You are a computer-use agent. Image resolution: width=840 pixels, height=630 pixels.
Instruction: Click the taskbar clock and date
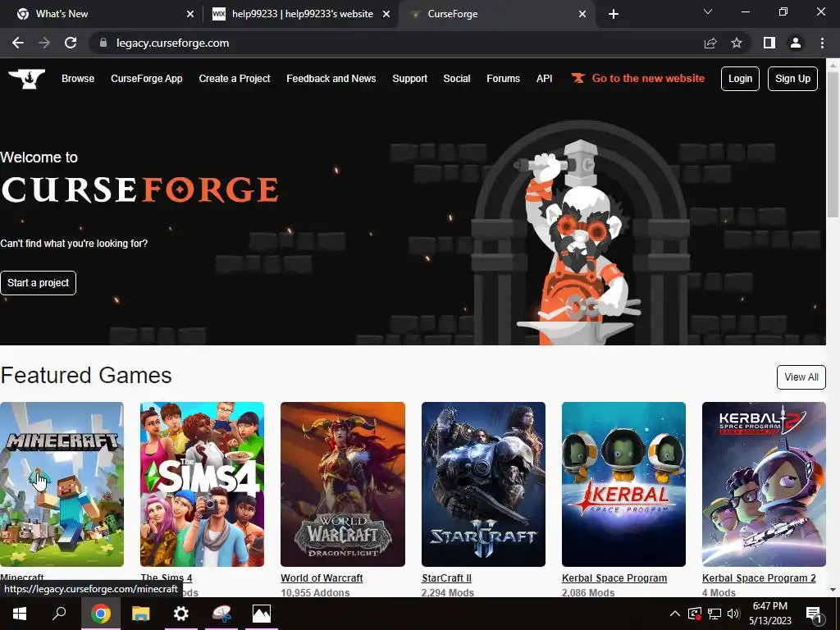point(769,614)
